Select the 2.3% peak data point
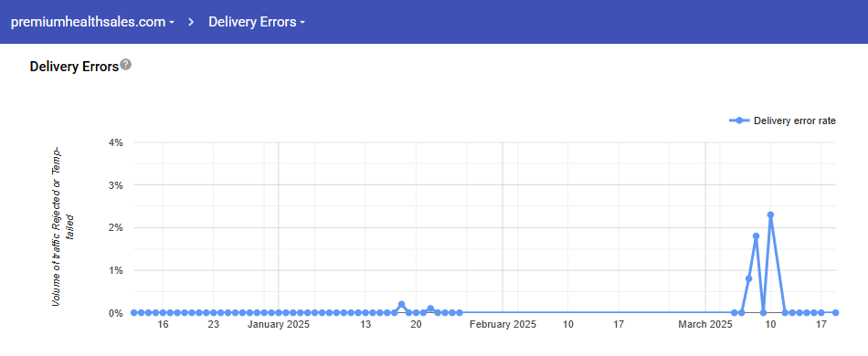 pos(770,215)
